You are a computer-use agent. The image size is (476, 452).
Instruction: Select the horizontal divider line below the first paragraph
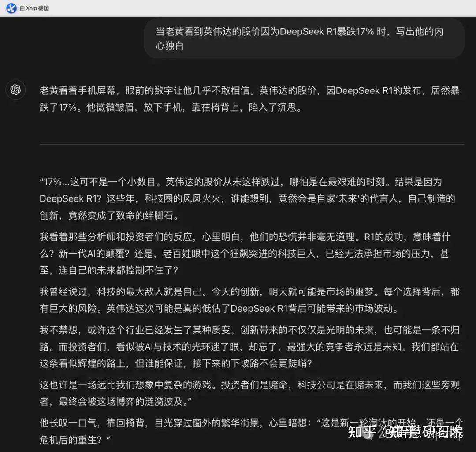click(x=250, y=145)
